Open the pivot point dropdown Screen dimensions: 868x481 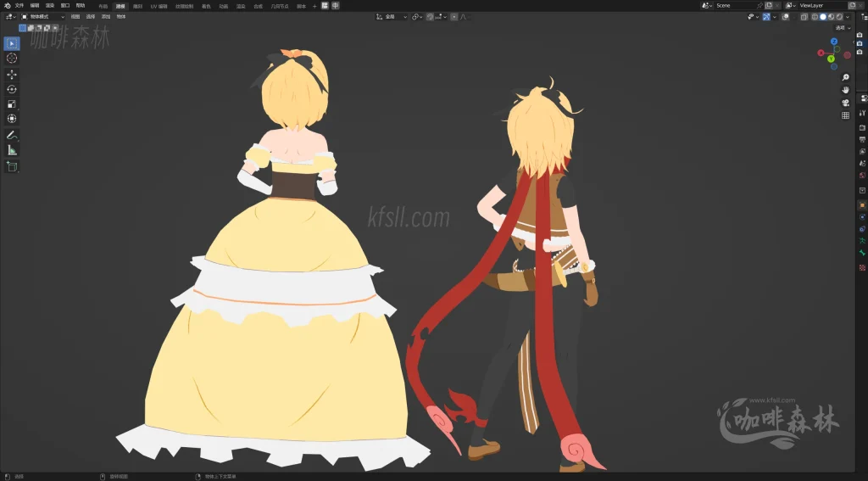click(417, 17)
